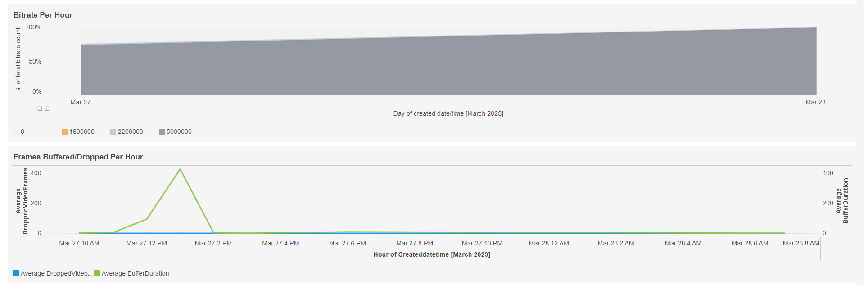The height and width of the screenshot is (286, 868).
Task: Collapse the date level with the minus icon
Action: tap(40, 109)
